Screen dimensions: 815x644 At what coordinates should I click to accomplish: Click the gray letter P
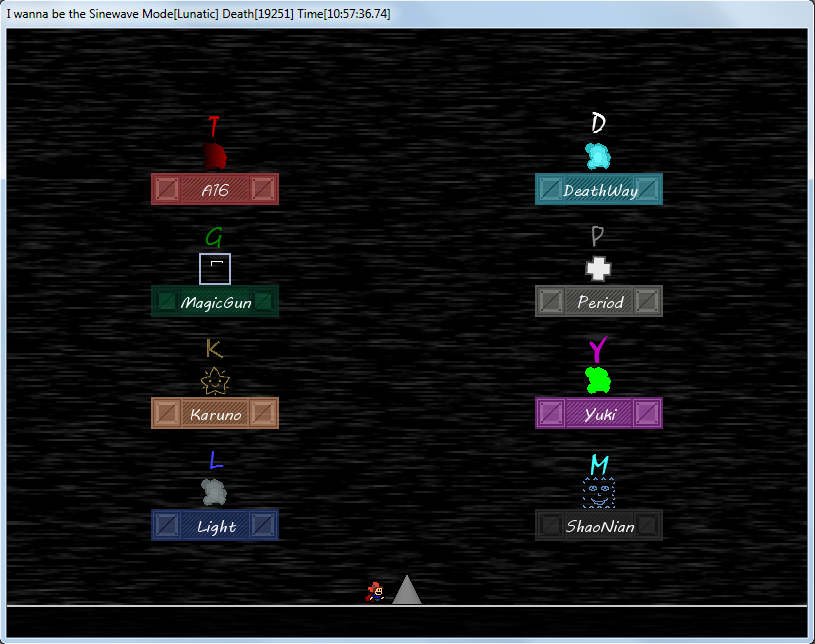click(x=597, y=236)
